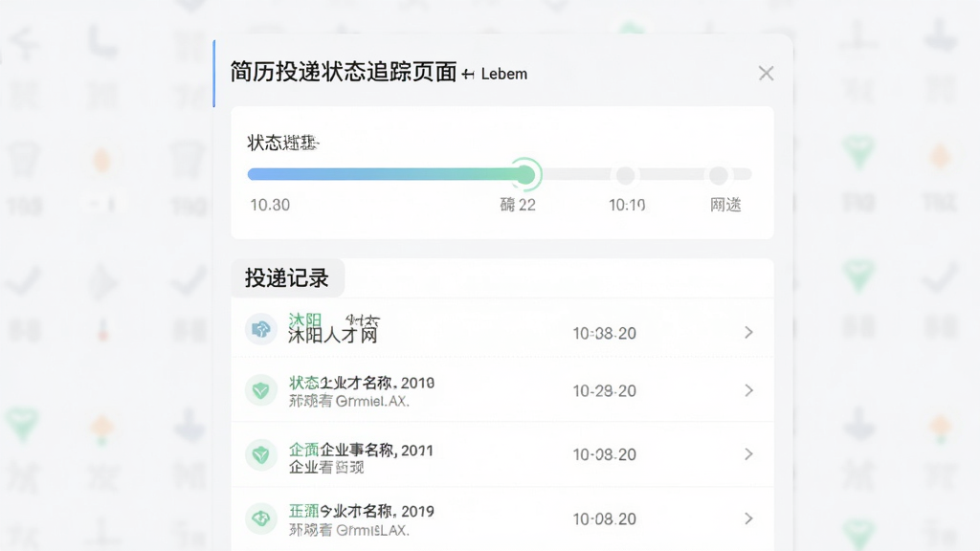Select the 沐阳人才网 record name

pos(332,336)
